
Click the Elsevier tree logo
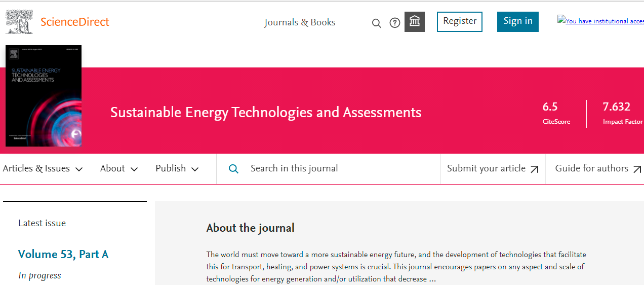(20, 22)
